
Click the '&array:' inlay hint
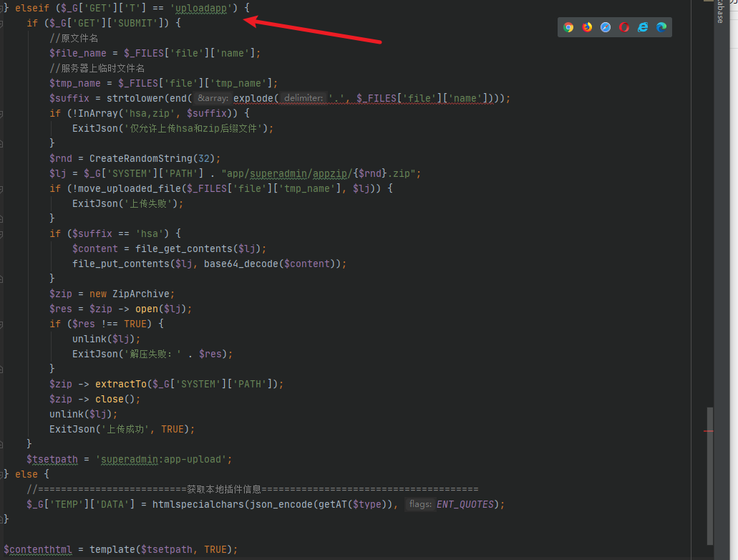[213, 98]
